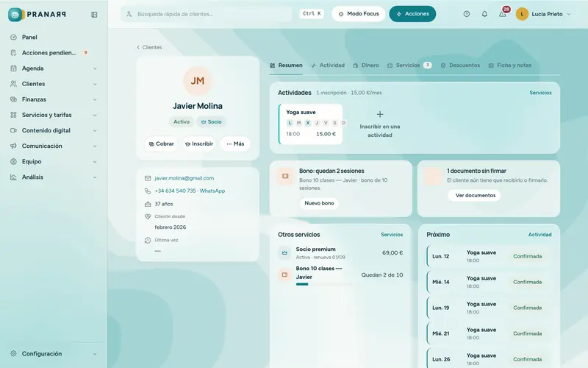Focus the quick client search field
This screenshot has width=588, height=368.
click(207, 14)
